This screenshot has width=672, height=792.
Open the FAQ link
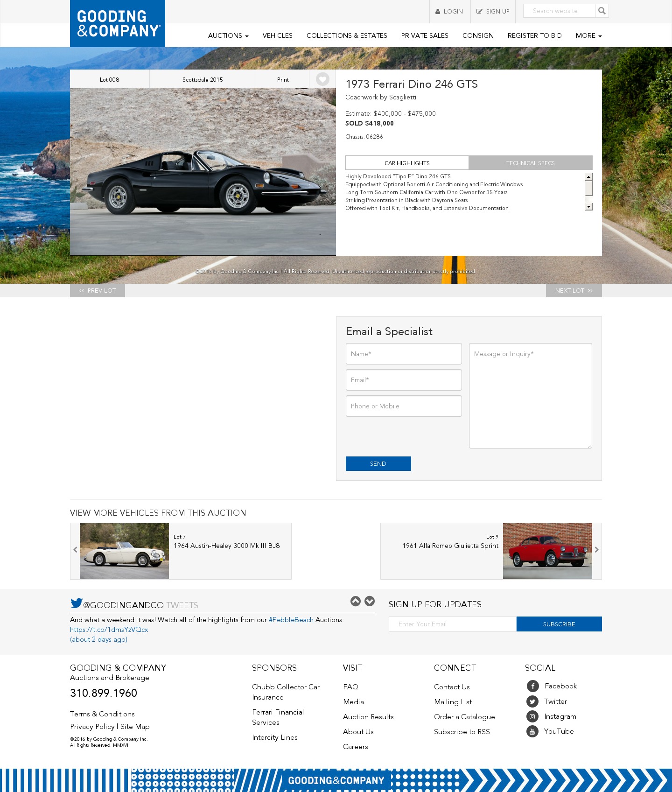pos(351,687)
